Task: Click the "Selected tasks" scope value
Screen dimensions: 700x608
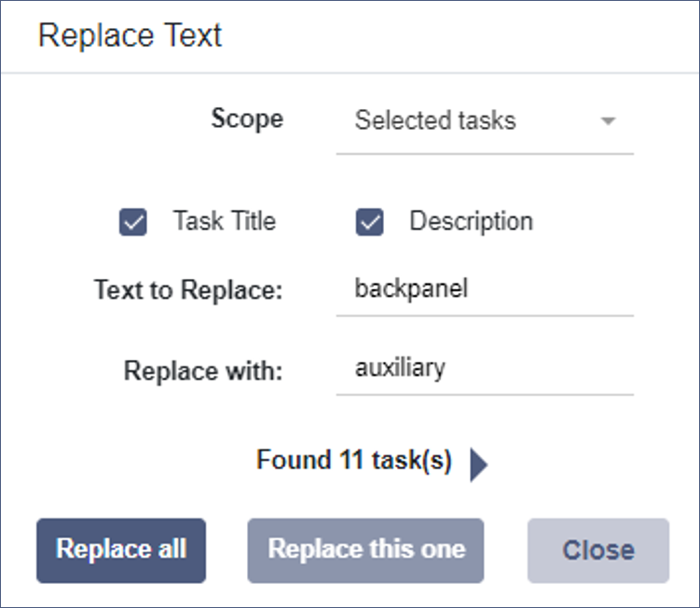Action: [x=435, y=120]
